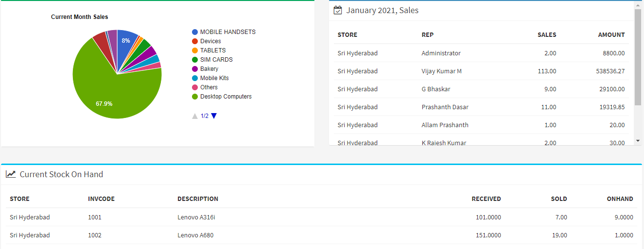Select the Lenovo A680 stock row
The image size is (644, 249).
(x=195, y=235)
